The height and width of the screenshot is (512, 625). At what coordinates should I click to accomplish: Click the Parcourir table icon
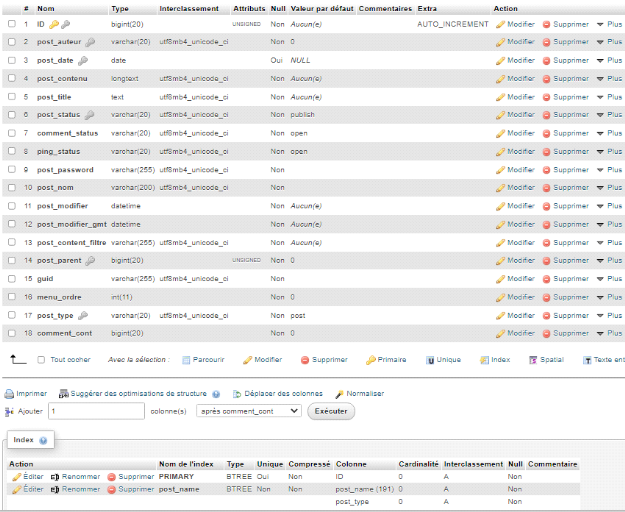186,360
